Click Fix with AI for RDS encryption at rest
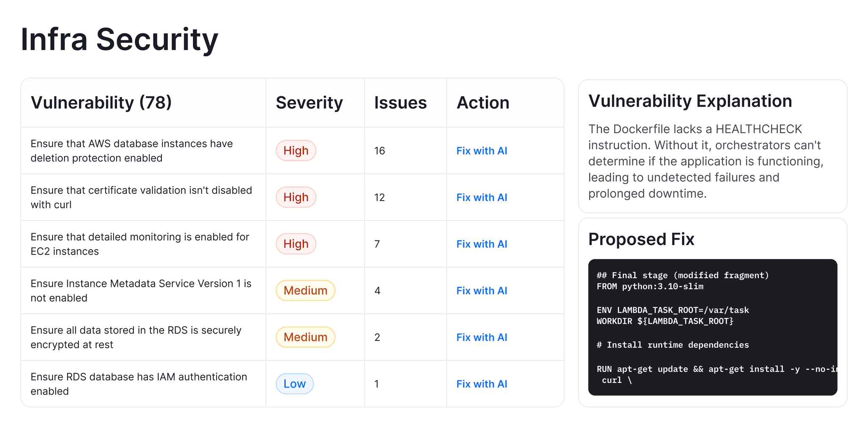This screenshot has height=424, width=868. coord(481,337)
